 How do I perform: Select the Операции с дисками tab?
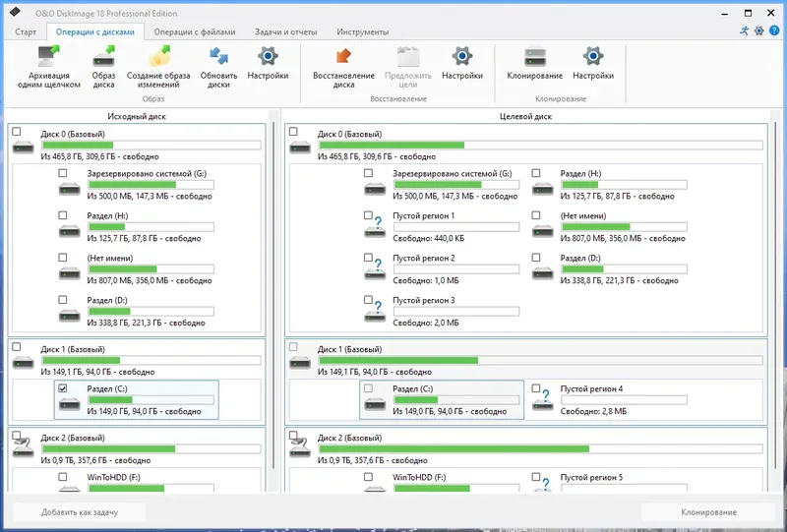(x=95, y=31)
